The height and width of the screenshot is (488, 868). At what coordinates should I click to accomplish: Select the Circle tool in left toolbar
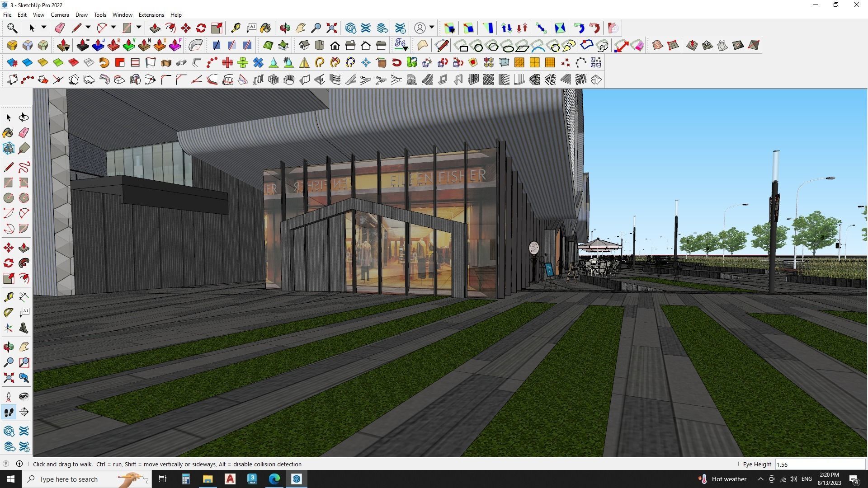[x=9, y=198]
